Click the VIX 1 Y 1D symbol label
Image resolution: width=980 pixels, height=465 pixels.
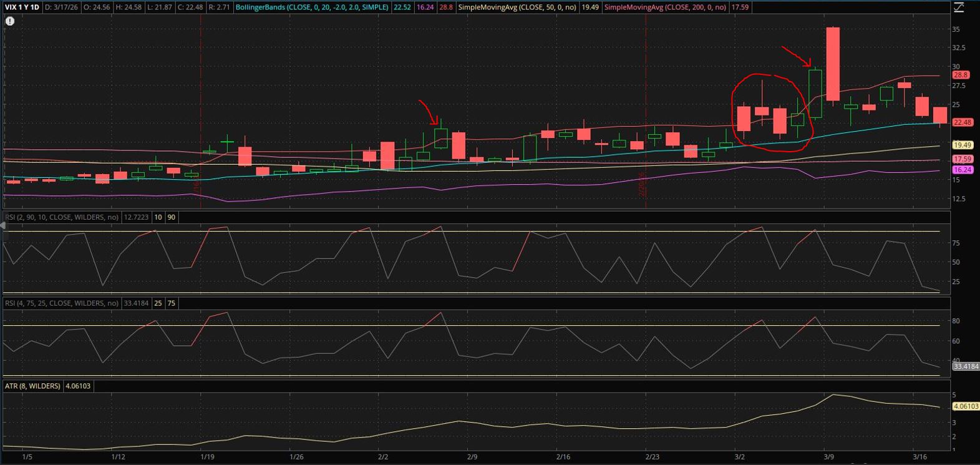22,7
